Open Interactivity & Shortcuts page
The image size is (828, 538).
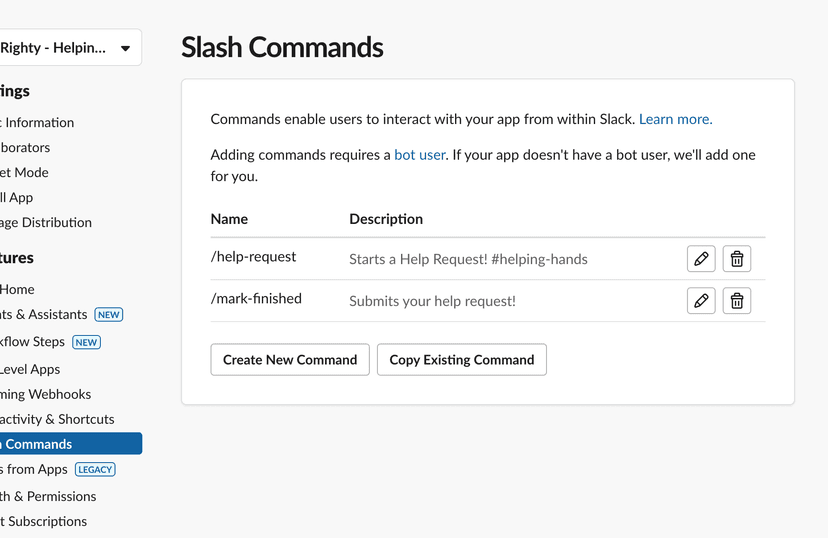[x=57, y=419]
